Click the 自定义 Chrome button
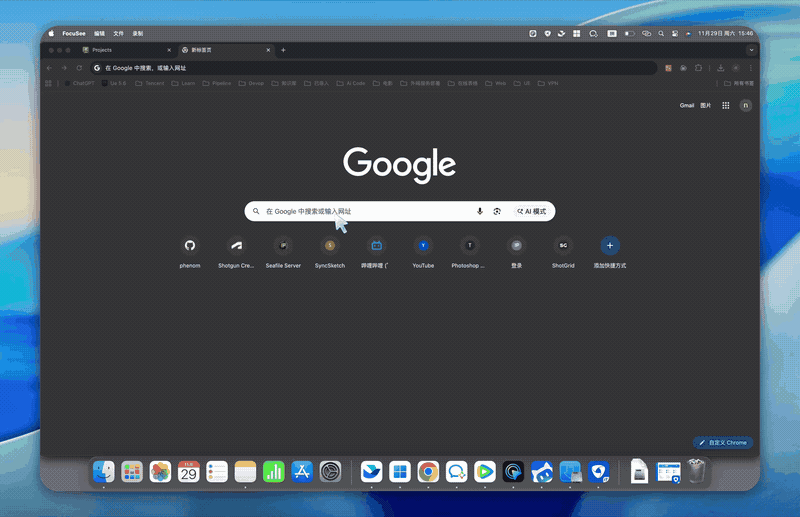Screen dimensions: 800x517 pyautogui.click(x=723, y=442)
